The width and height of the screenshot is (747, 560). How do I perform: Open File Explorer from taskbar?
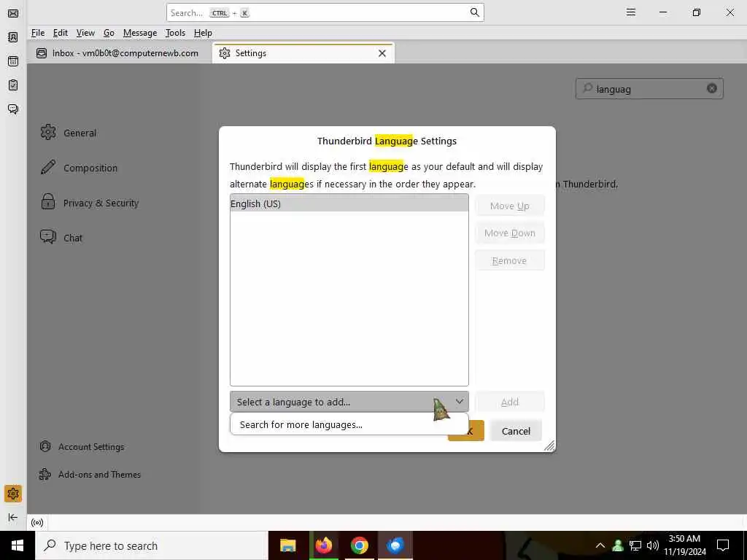tap(287, 545)
